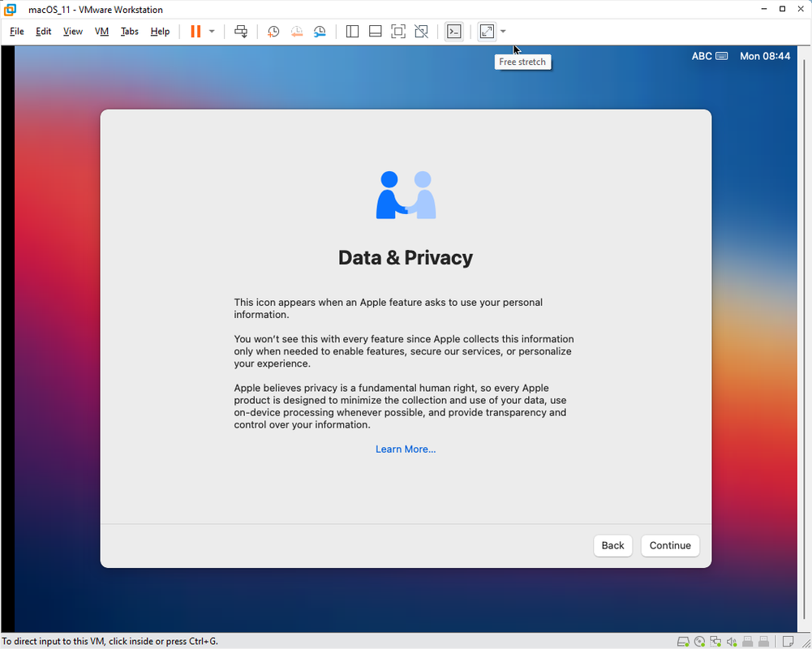Click the orange Pause VM button
Viewport: 812px width, 649px height.
click(x=195, y=32)
